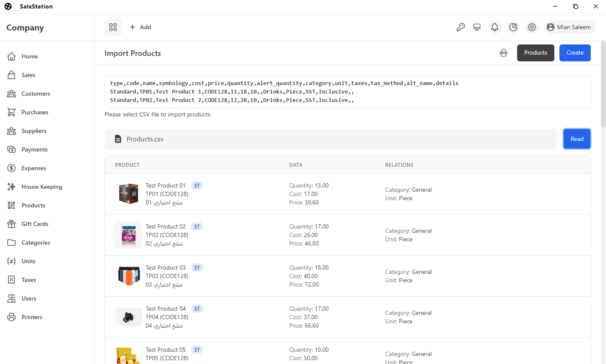Open the Mian Saleem user menu
The height and width of the screenshot is (364, 606).
[570, 27]
